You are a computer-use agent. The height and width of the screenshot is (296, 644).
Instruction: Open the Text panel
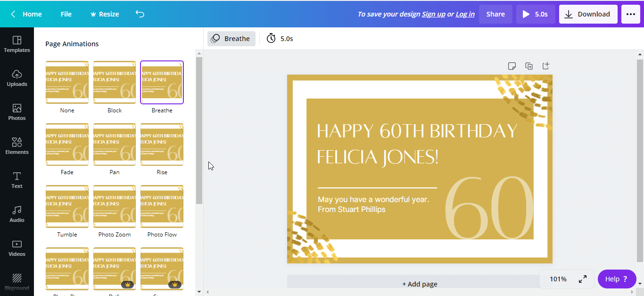[17, 180]
